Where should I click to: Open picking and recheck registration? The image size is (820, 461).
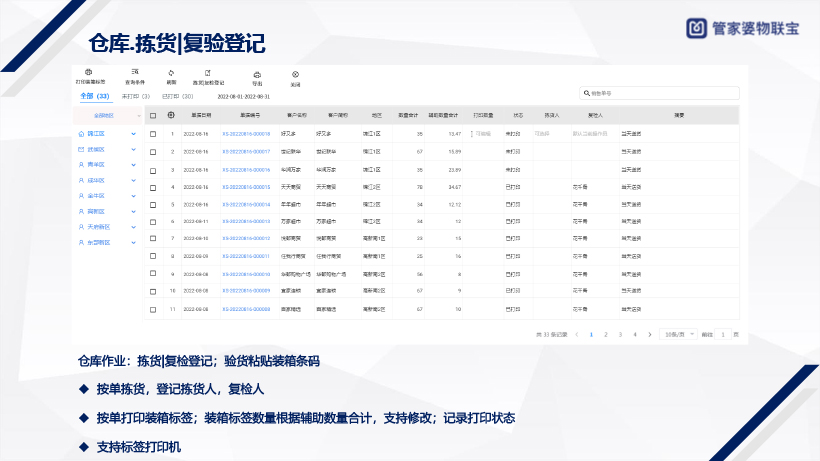(208, 73)
